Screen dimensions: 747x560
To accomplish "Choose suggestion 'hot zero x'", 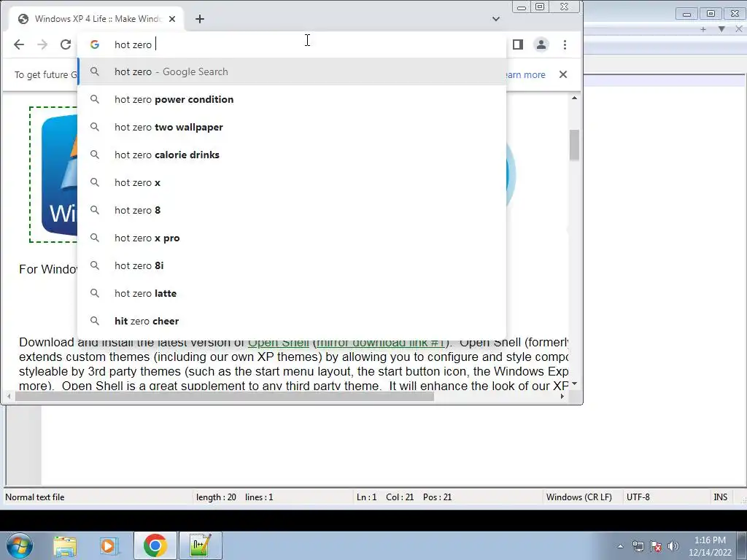I will coord(292,182).
